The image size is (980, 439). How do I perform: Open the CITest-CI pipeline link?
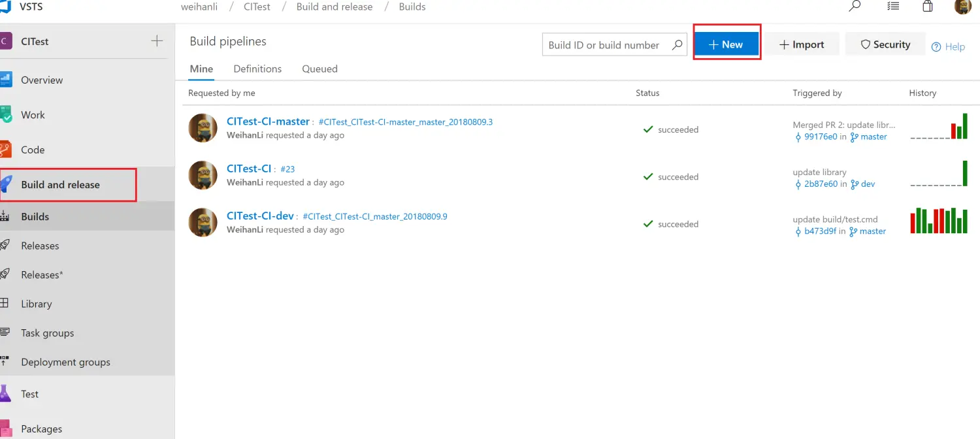pyautogui.click(x=249, y=169)
